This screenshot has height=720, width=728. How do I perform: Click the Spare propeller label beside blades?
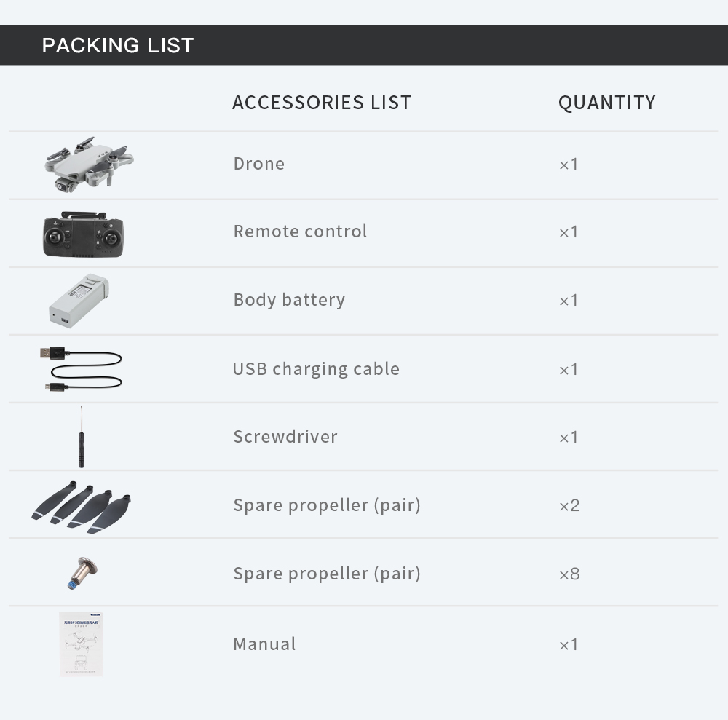coord(327,505)
